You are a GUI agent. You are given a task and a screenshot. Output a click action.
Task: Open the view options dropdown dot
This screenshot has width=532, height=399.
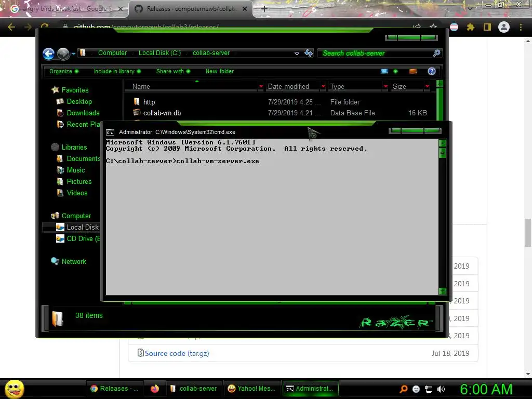(395, 71)
